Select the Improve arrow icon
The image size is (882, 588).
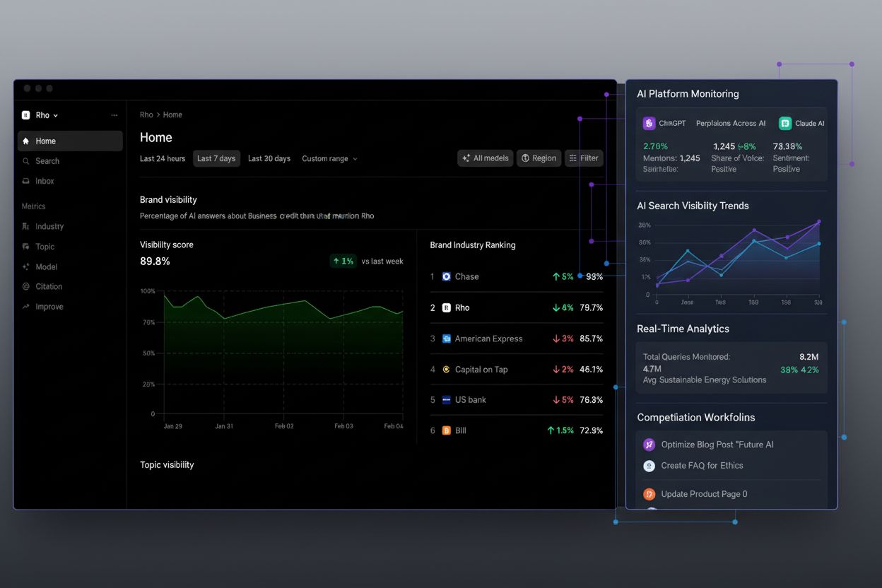click(25, 306)
